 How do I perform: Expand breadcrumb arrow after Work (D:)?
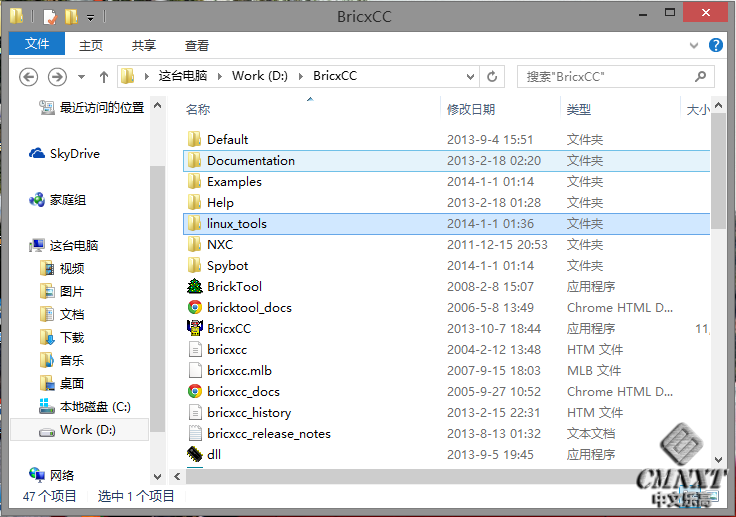click(x=301, y=76)
